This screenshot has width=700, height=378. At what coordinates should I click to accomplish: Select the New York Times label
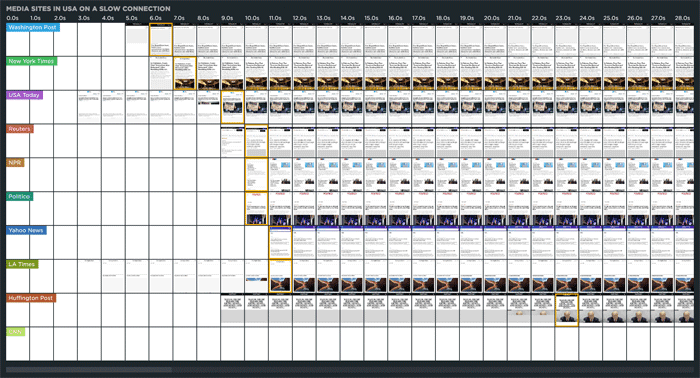pos(31,61)
